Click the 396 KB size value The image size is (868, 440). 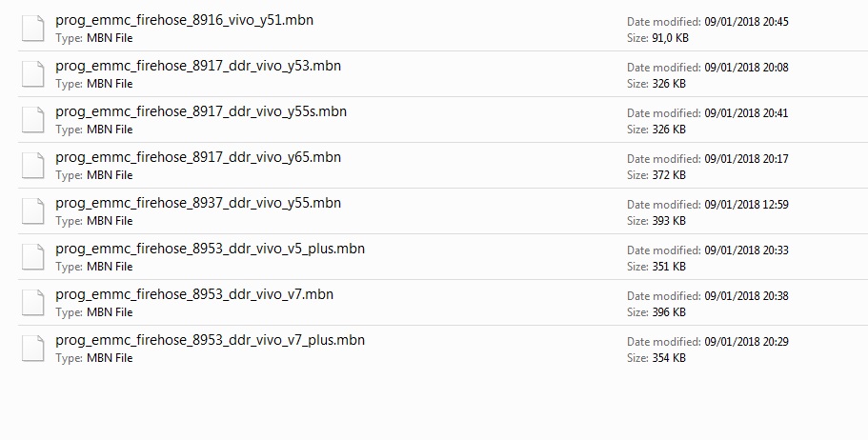point(667,312)
